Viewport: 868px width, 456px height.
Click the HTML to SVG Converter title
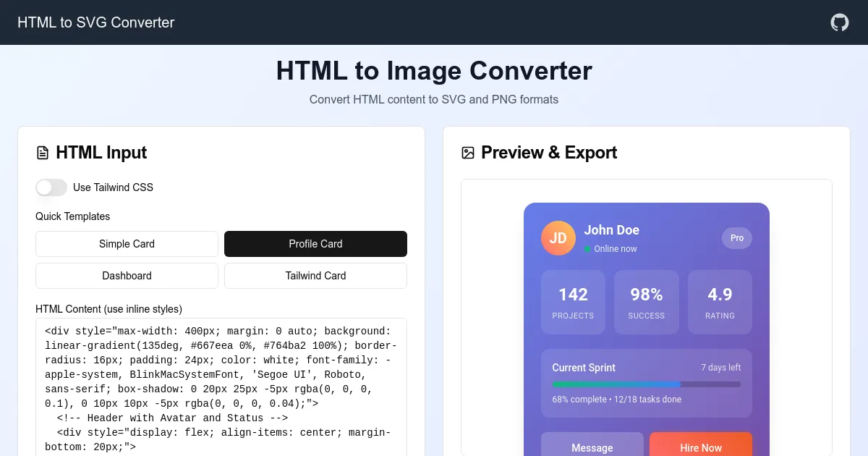click(95, 22)
